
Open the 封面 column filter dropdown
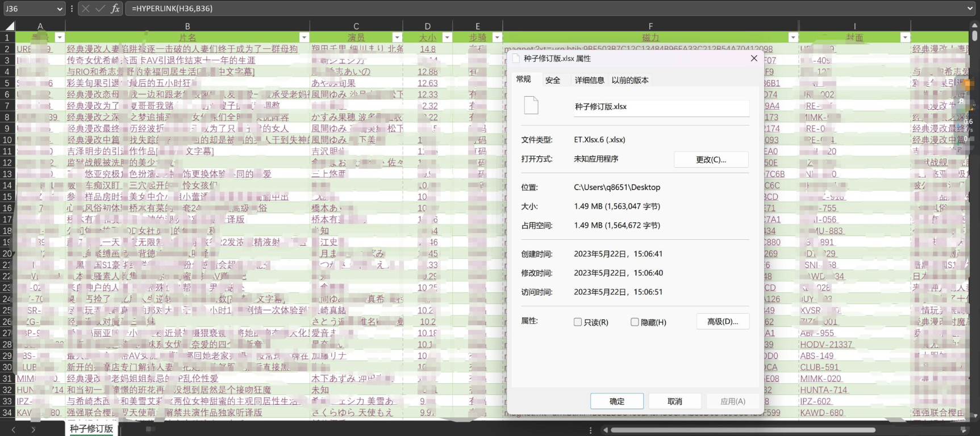[x=905, y=38]
